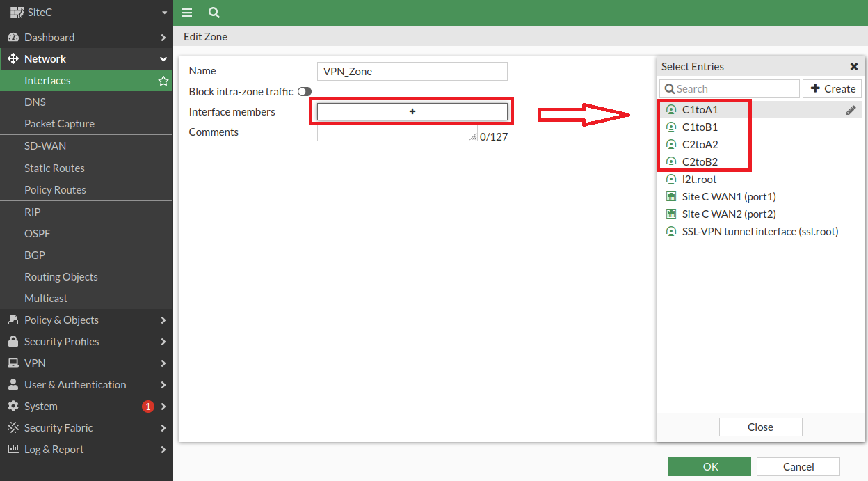Open the SiteC device dropdown

tap(164, 13)
